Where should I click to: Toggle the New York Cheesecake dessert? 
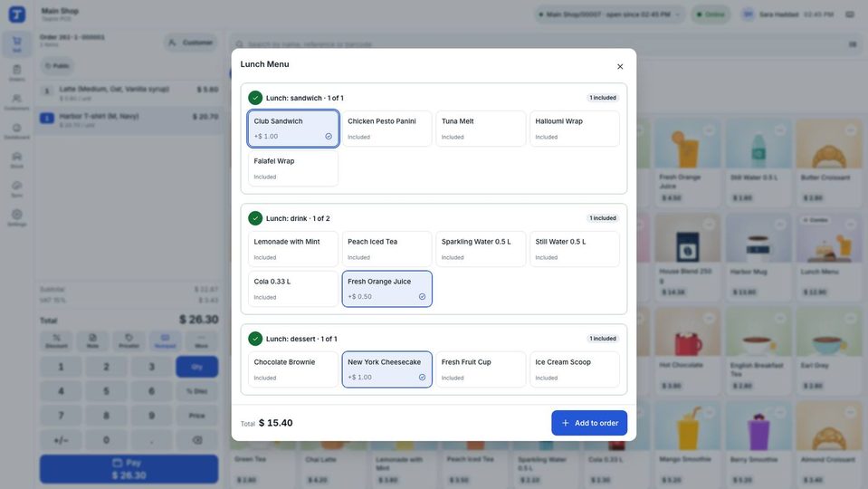click(x=387, y=369)
